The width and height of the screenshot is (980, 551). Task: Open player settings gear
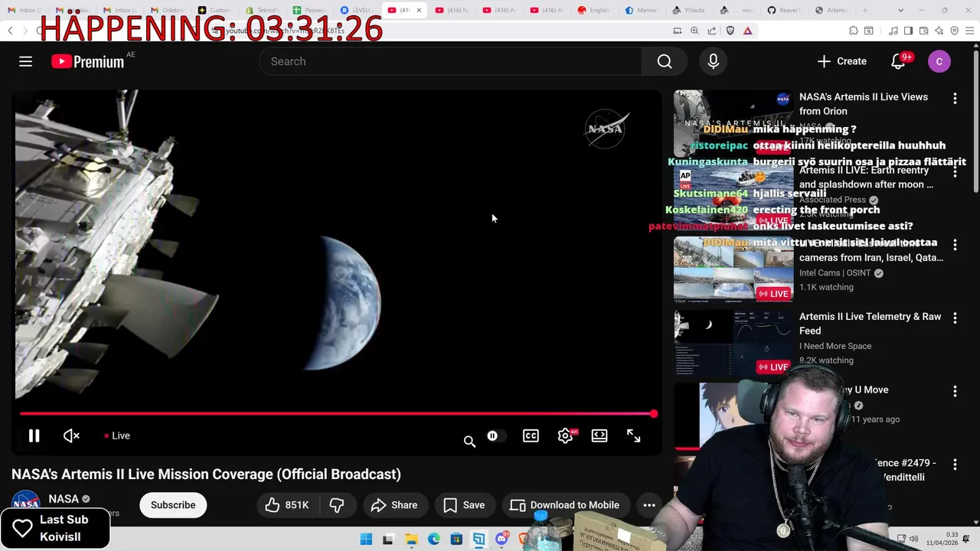click(x=565, y=435)
